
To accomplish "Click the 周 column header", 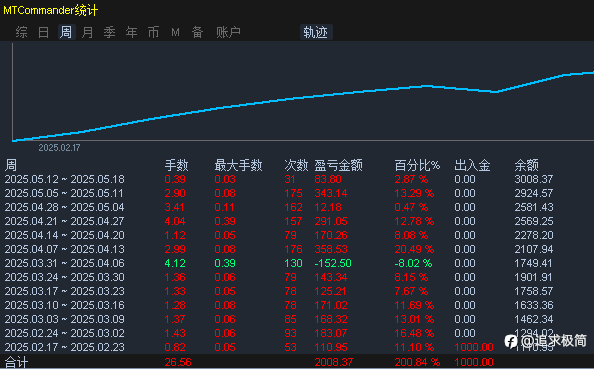I will click(11, 165).
